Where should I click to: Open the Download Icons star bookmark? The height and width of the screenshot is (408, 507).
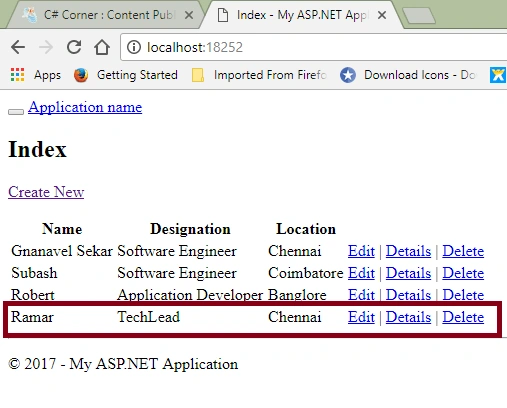pos(408,75)
